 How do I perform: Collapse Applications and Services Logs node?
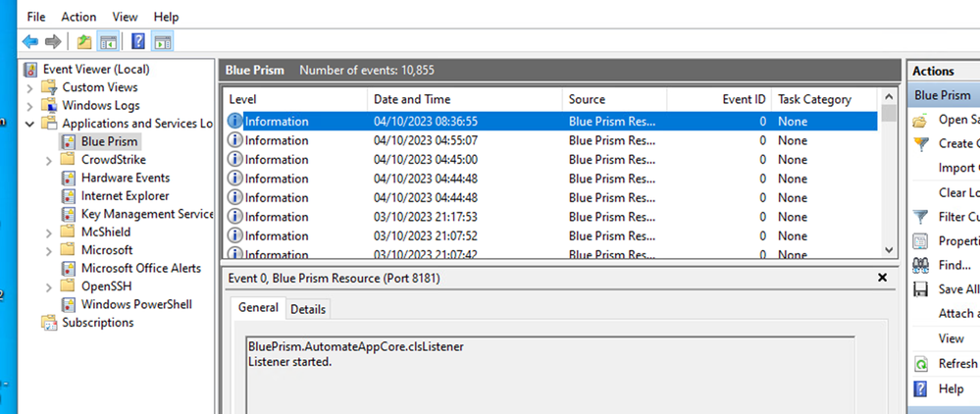[29, 124]
